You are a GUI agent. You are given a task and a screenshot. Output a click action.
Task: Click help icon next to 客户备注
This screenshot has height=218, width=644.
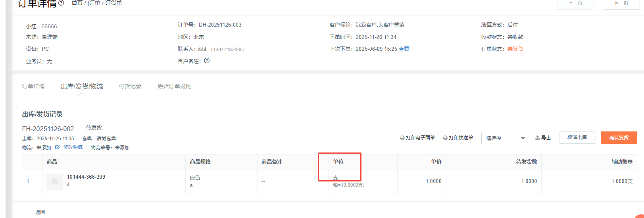(207, 61)
